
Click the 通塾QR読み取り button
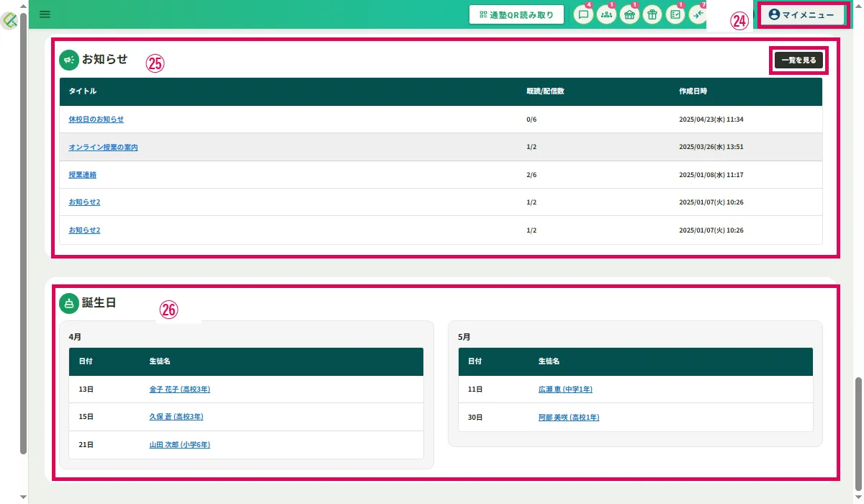[516, 14]
